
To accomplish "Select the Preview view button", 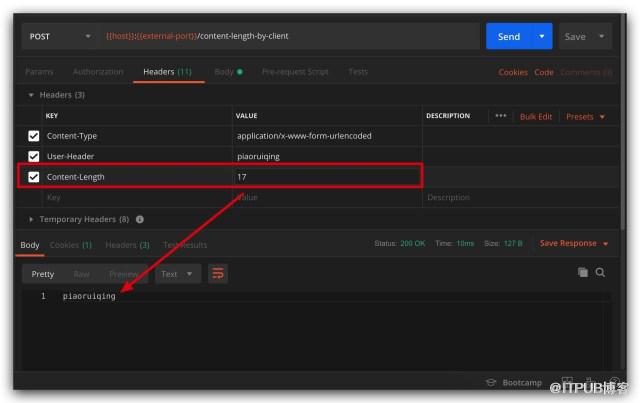I will (x=123, y=274).
